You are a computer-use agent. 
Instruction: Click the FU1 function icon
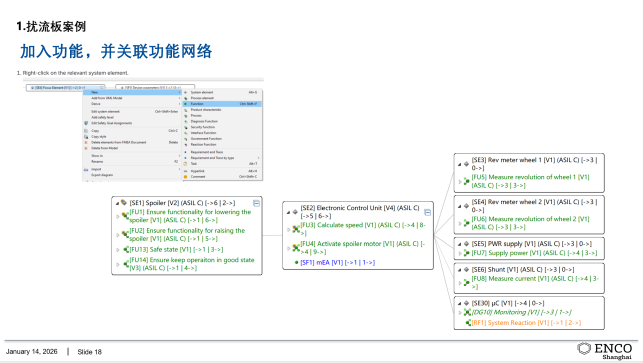[125, 215]
